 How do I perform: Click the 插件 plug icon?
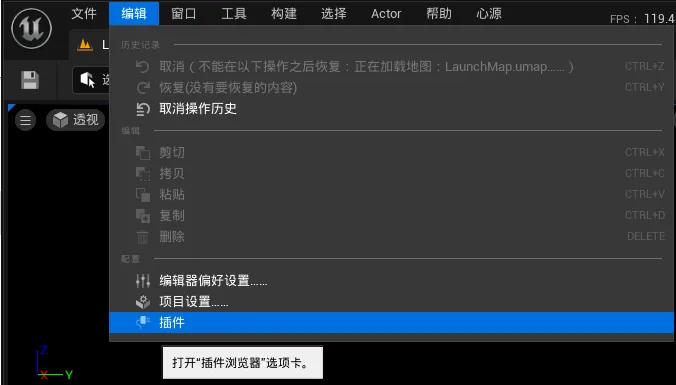point(143,322)
